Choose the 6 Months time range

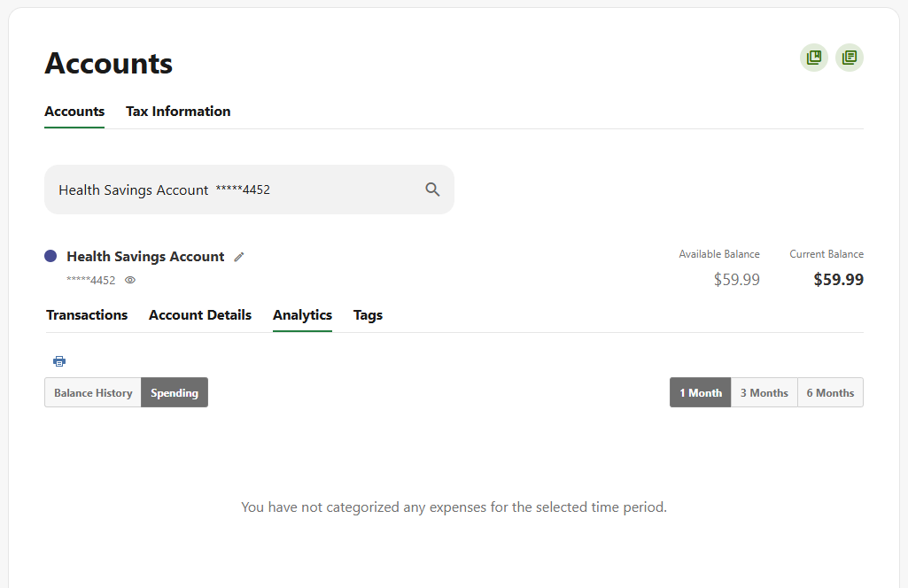click(830, 392)
